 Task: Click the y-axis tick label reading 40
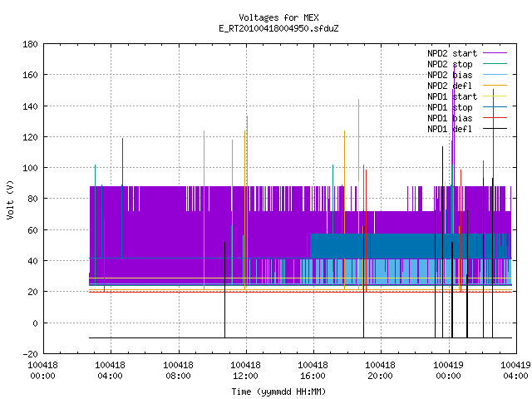(x=32, y=261)
